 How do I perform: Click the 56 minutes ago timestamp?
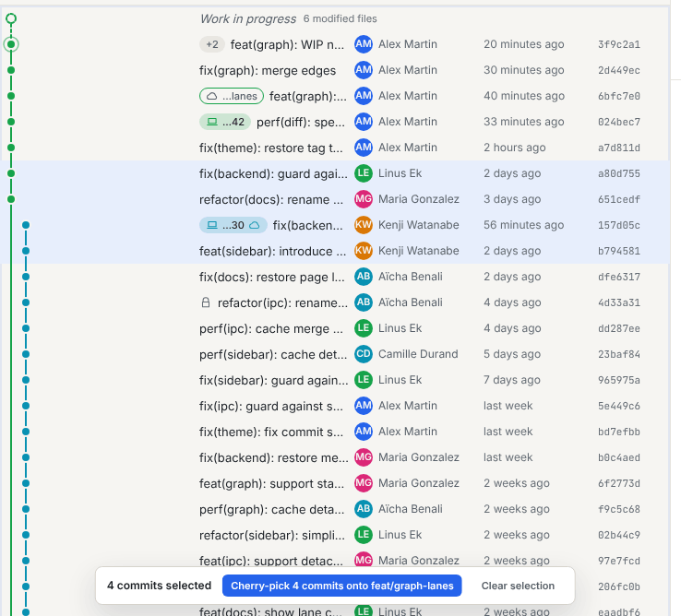(x=524, y=225)
